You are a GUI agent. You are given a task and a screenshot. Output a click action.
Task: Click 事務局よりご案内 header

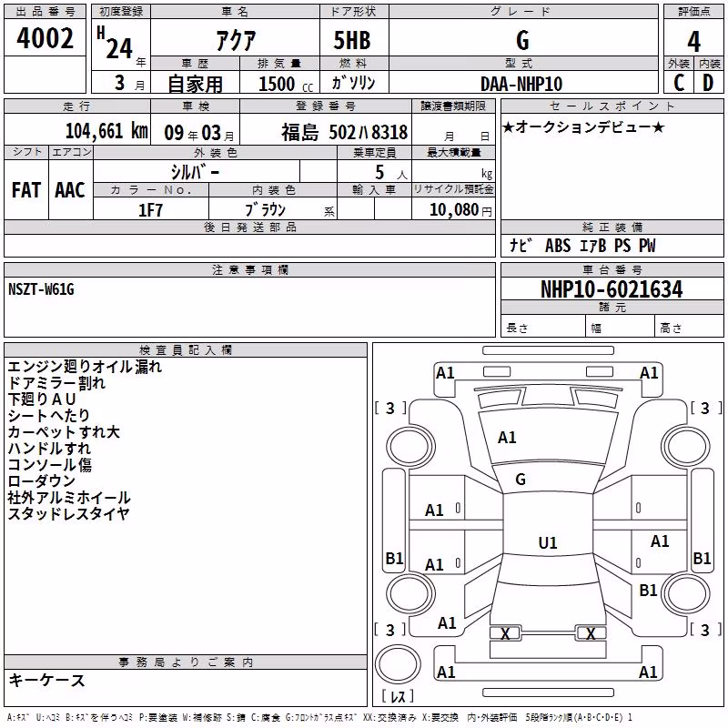click(x=186, y=662)
